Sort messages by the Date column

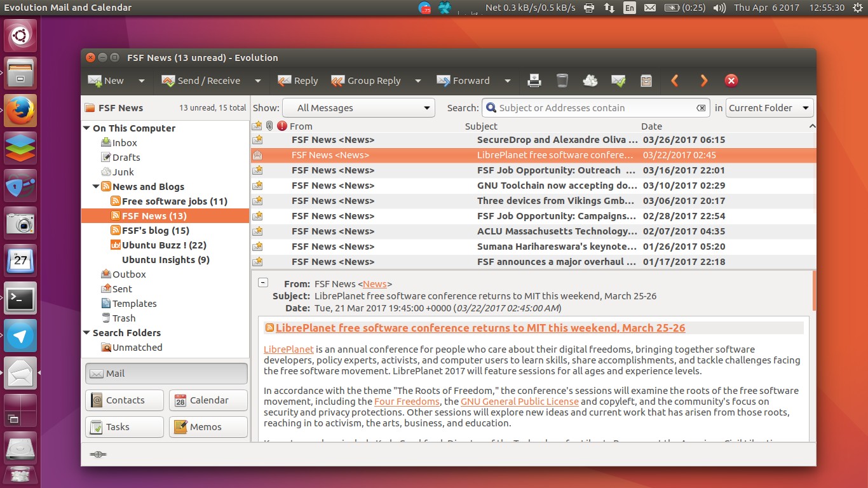652,126
